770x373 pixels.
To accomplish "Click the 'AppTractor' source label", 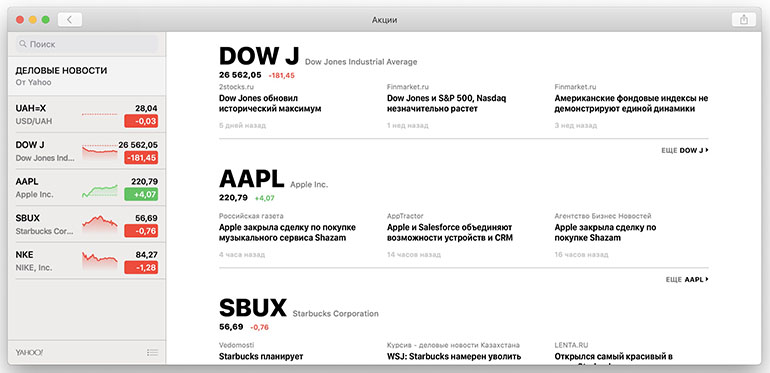I will pos(405,216).
